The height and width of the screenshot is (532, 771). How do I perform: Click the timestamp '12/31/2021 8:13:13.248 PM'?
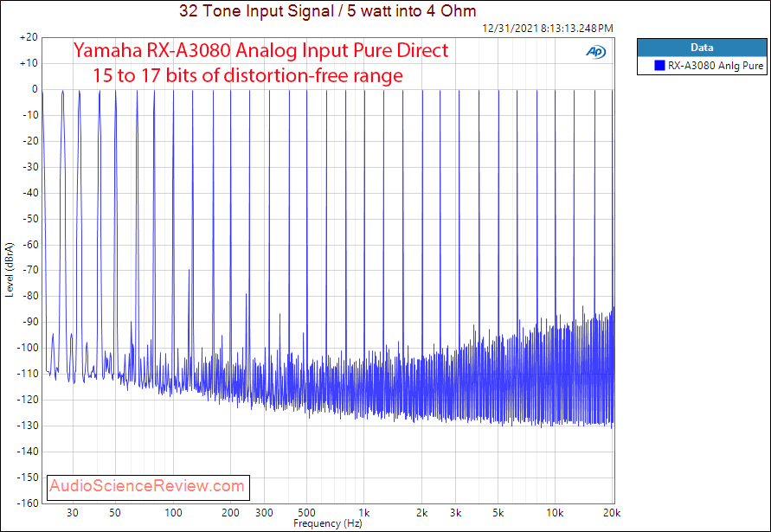tap(548, 29)
